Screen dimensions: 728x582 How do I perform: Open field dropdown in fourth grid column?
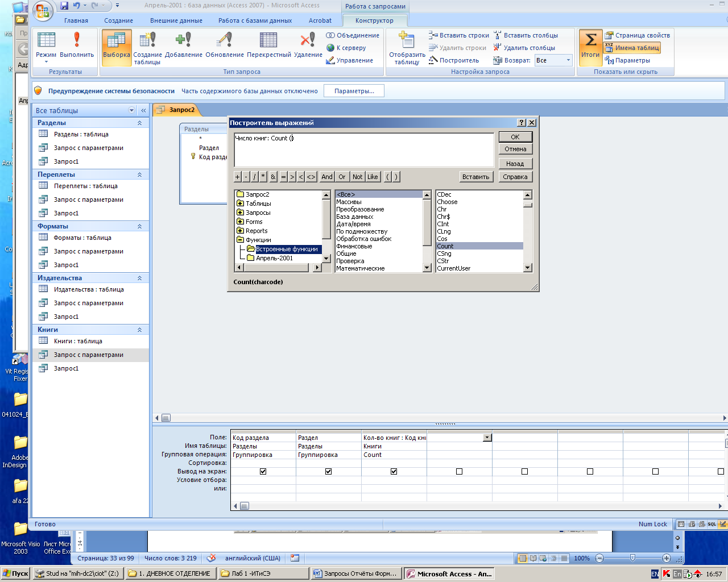tap(487, 438)
